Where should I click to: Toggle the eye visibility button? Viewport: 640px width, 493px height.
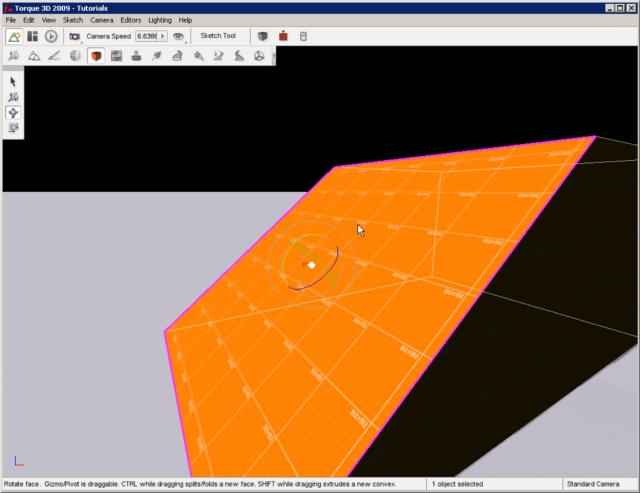click(179, 36)
